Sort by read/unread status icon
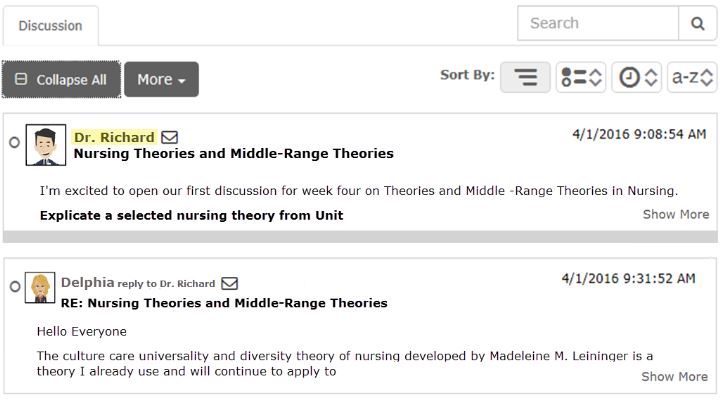The height and width of the screenshot is (405, 720). [x=581, y=77]
